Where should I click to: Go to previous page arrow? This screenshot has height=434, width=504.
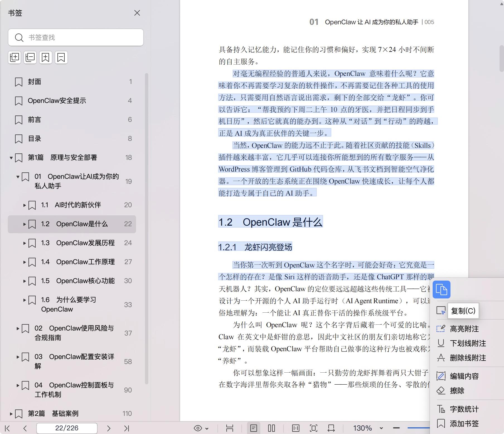click(x=25, y=428)
